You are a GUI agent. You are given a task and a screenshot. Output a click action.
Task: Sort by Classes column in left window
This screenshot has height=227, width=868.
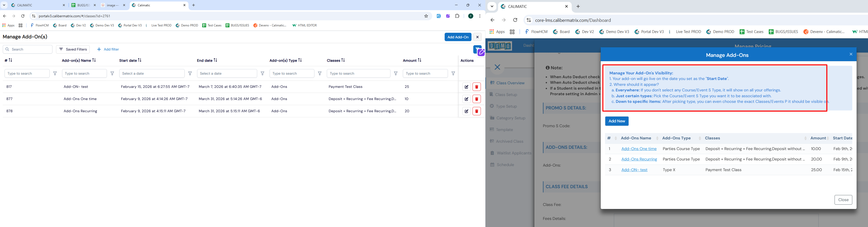[x=343, y=60]
